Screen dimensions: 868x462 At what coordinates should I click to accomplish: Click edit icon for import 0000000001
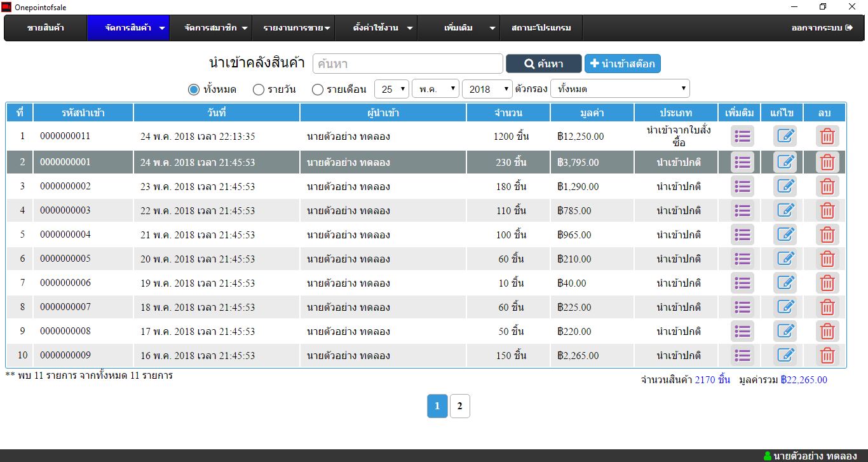785,162
